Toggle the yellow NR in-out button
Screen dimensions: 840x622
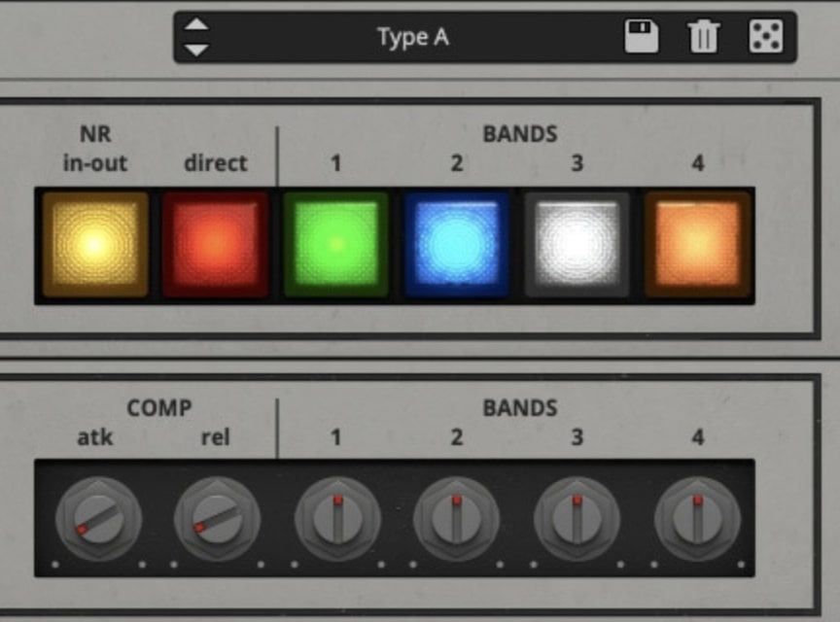coord(95,245)
